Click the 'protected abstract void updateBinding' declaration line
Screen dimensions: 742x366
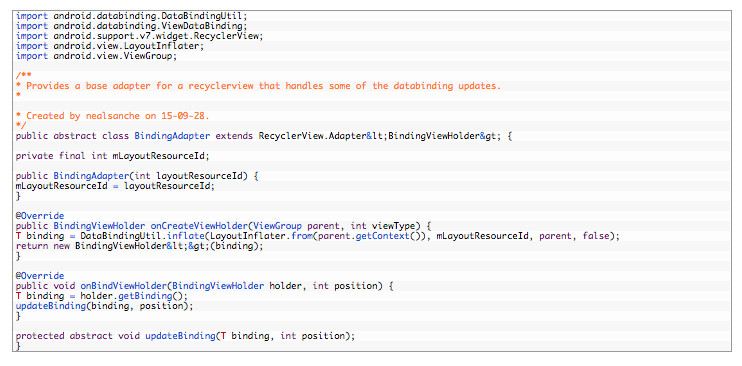pos(186,336)
